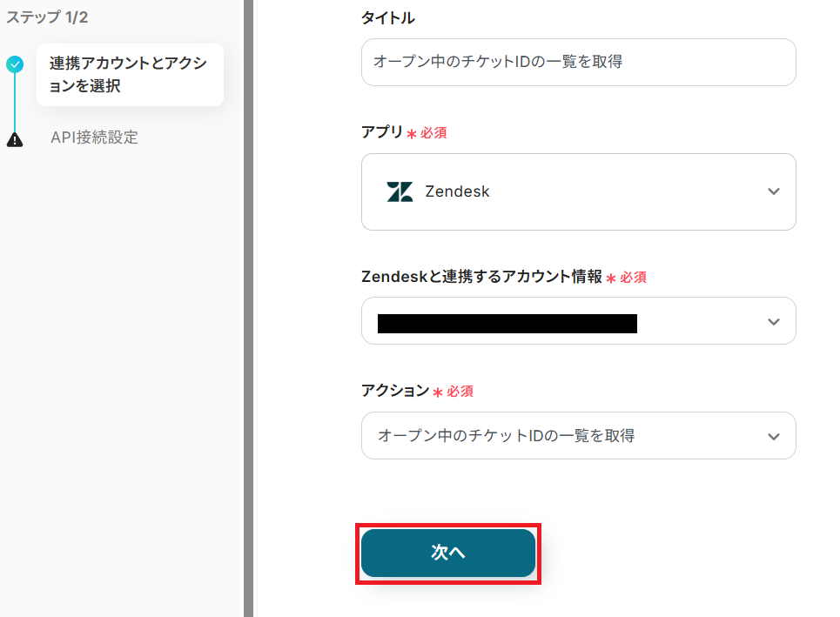
Task: Click the Zendeskと連携するアカウント情報 label
Action: tap(481, 277)
